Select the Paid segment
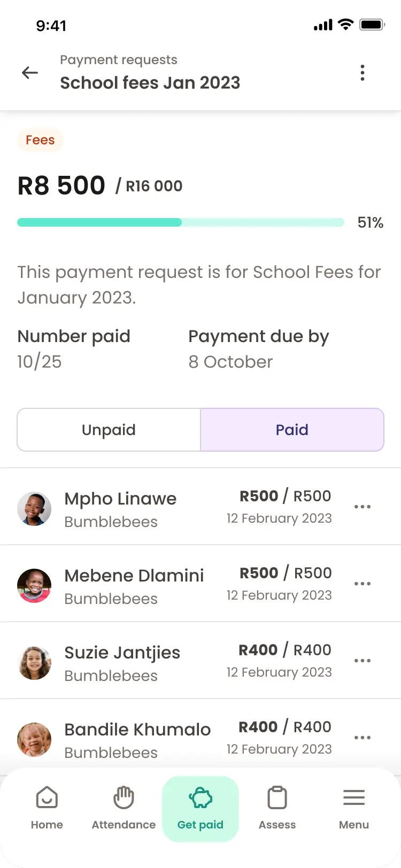The height and width of the screenshot is (868, 401). (292, 430)
